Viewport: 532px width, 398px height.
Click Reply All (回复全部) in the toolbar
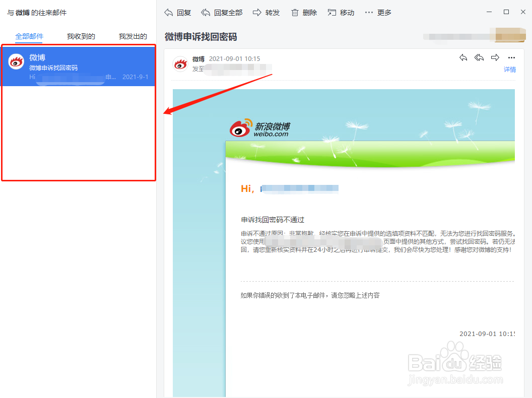(222, 13)
